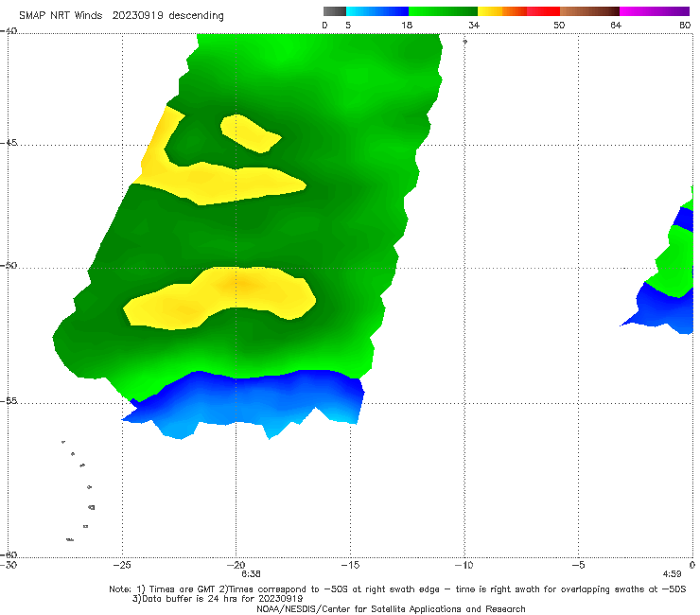Click the 'SMAP NRT Winds 20230919 descending' title
Viewport: 700px width, 615px height.
[121, 15]
